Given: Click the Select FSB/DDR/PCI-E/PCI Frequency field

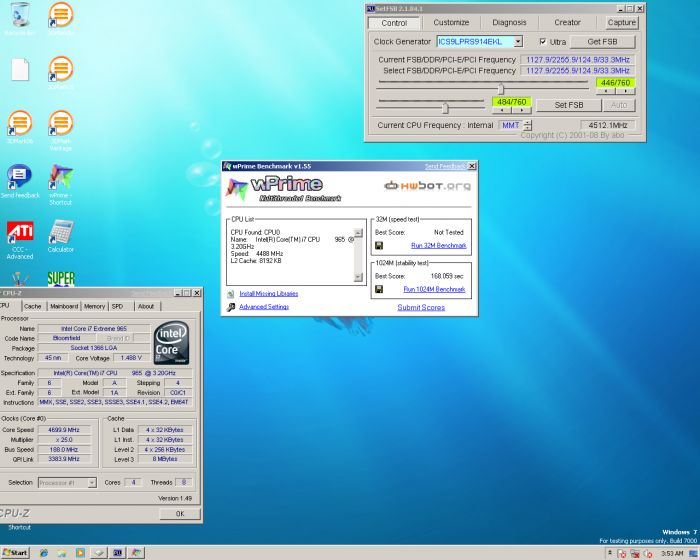Looking at the screenshot, I should click(x=578, y=71).
